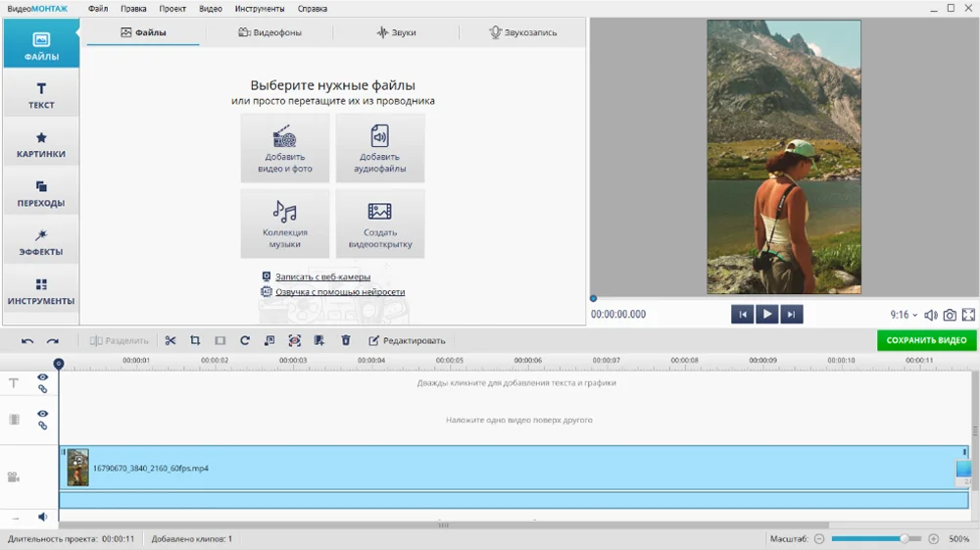The width and height of the screenshot is (980, 550).
Task: Click the rotate clip icon
Action: [245, 340]
